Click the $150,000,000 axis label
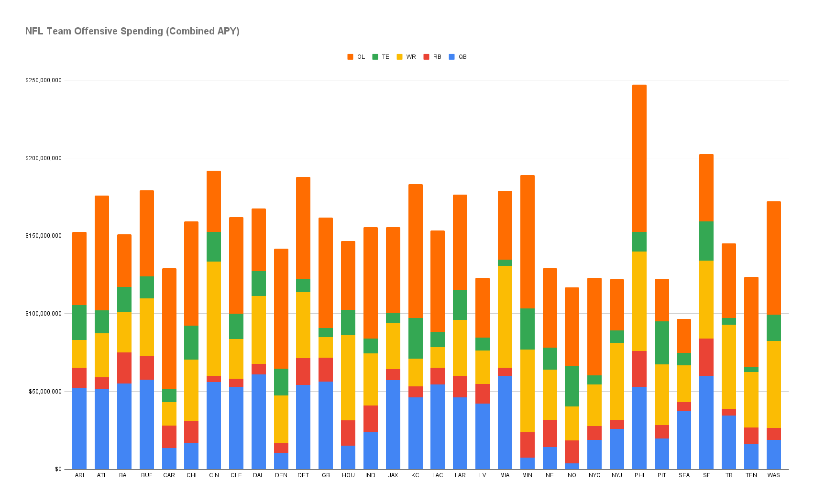The width and height of the screenshot is (814, 504). [44, 236]
